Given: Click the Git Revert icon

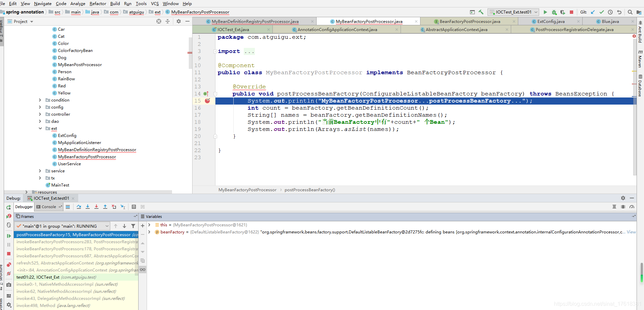Looking at the screenshot, I should [x=619, y=12].
